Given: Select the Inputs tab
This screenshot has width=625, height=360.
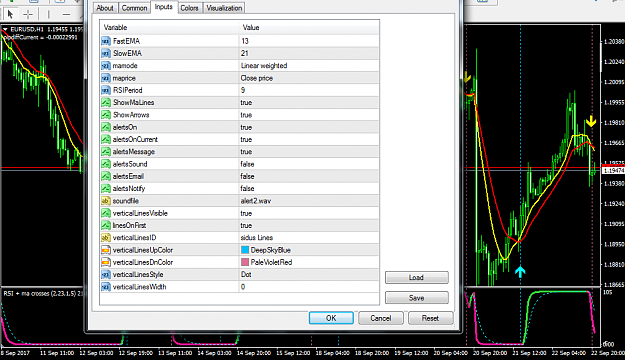Looking at the screenshot, I should [x=163, y=7].
